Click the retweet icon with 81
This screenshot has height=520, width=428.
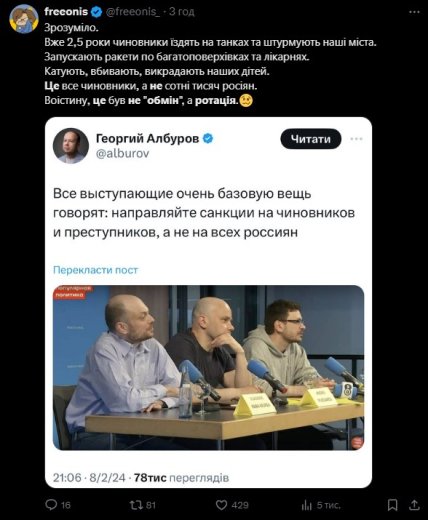(x=136, y=505)
